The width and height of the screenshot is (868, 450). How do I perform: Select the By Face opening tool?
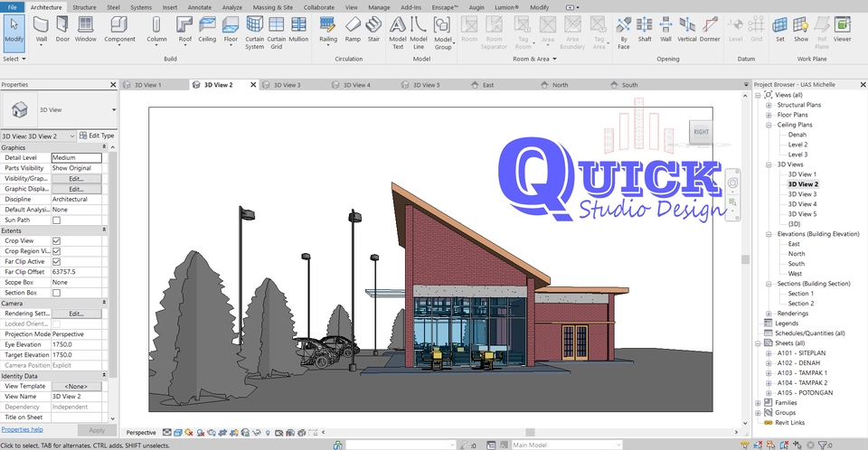tap(623, 33)
